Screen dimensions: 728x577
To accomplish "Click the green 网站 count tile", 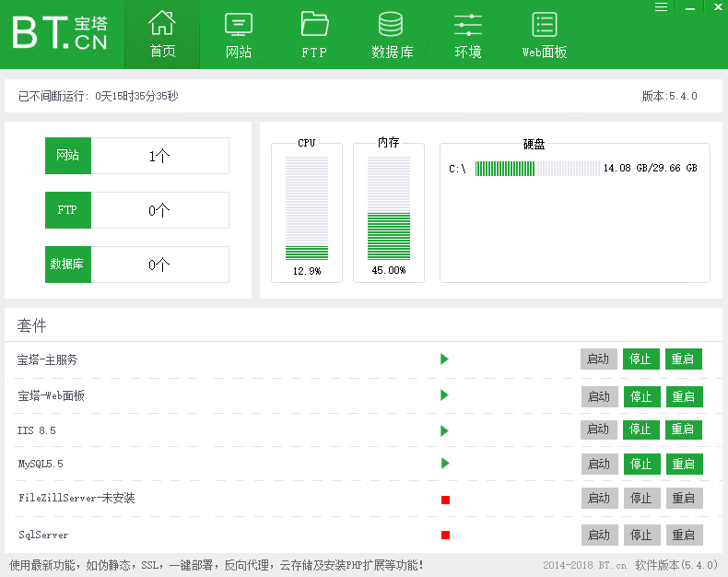I will click(68, 156).
